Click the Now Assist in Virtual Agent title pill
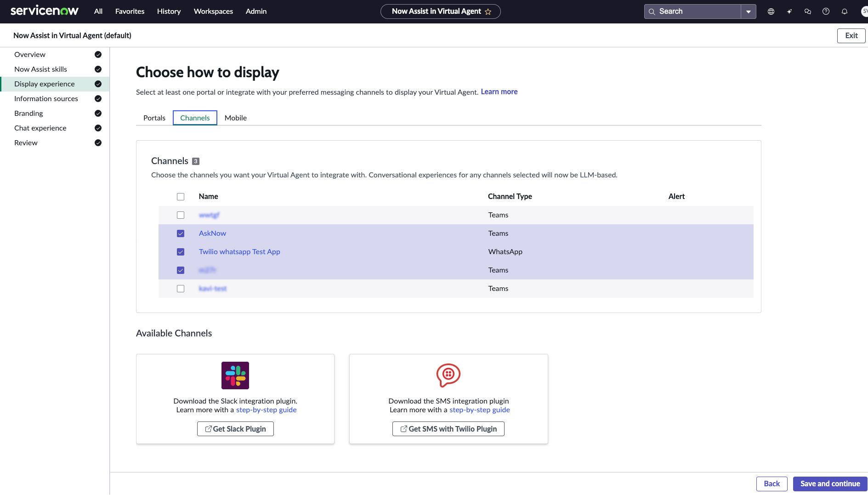Image resolution: width=868 pixels, height=495 pixels. click(x=440, y=11)
